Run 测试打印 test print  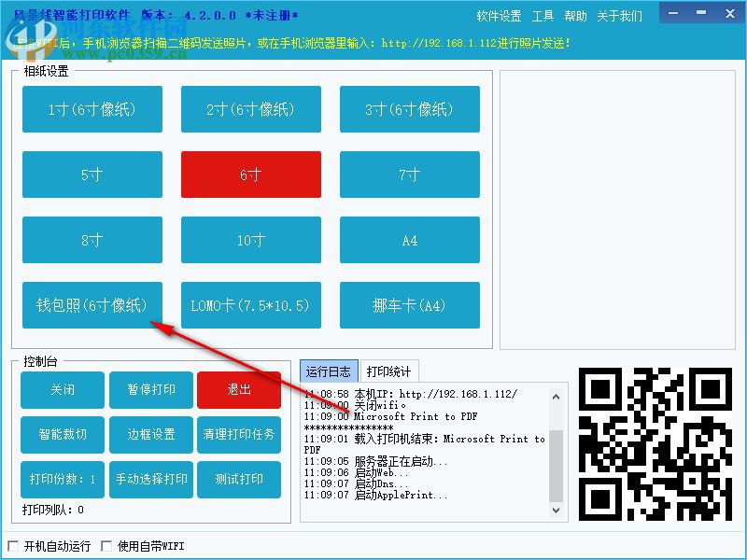pyautogui.click(x=239, y=479)
